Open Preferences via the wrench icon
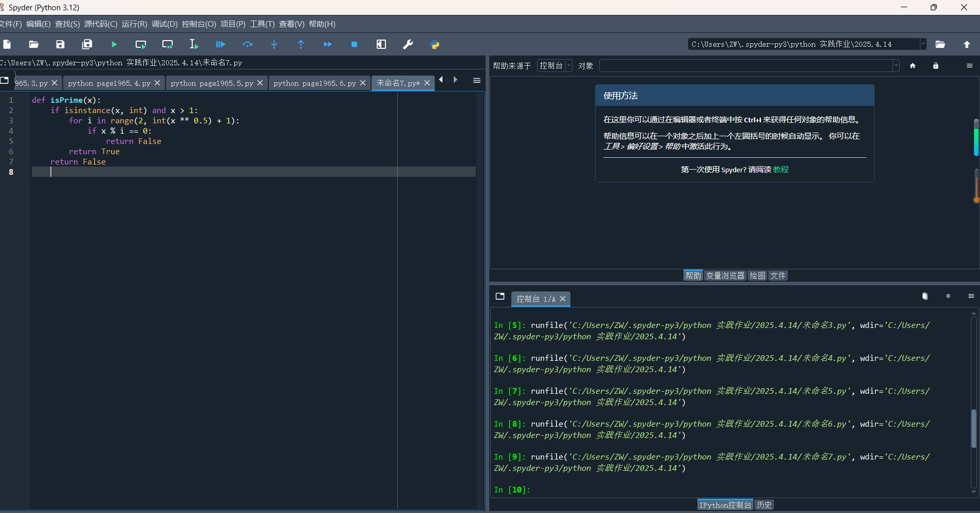980x513 pixels. pos(408,45)
